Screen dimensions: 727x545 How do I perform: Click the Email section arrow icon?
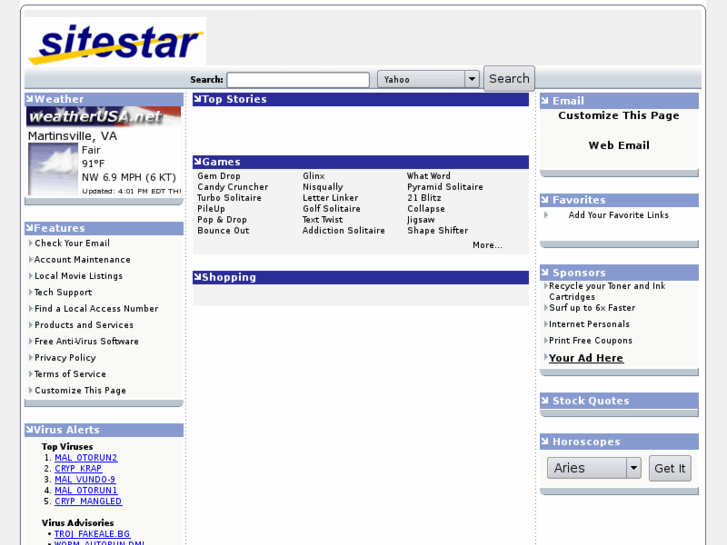click(x=545, y=100)
